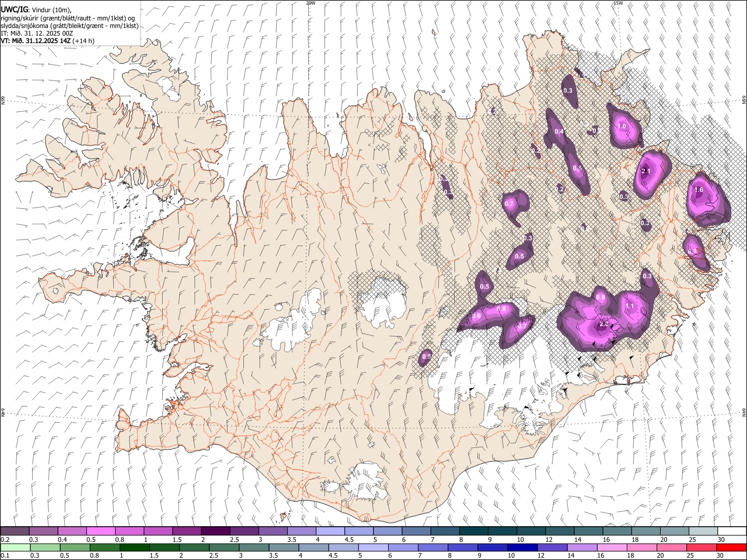Choose the pale gray swatch starting at 25 in top legend row
This screenshot has height=560, width=747.
tap(704, 531)
